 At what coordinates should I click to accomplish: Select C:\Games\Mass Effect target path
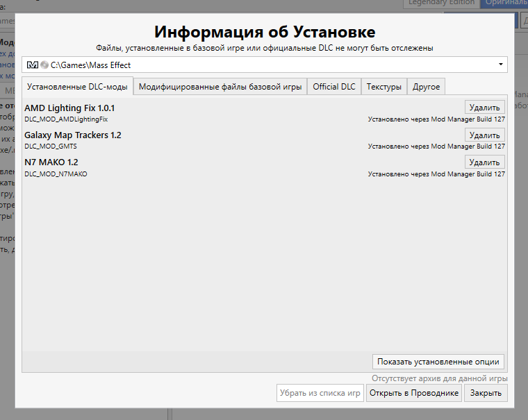pos(264,65)
